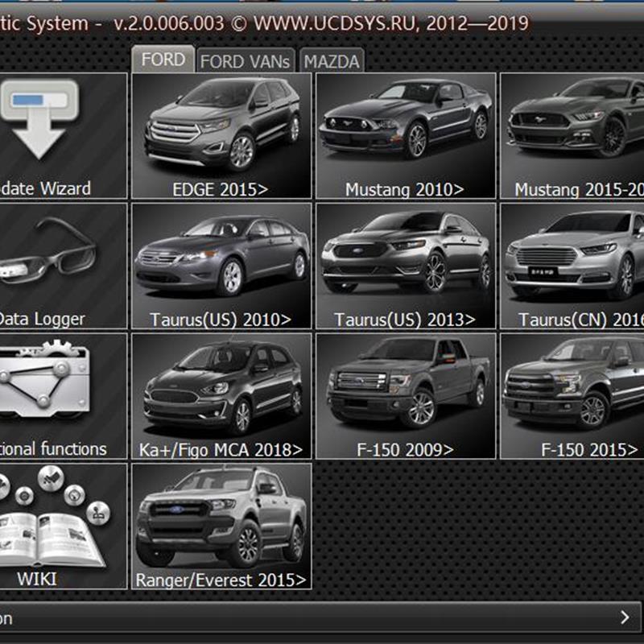Select the Mustang 2010> vehicle tile
This screenshot has width=644, height=644.
(406, 135)
